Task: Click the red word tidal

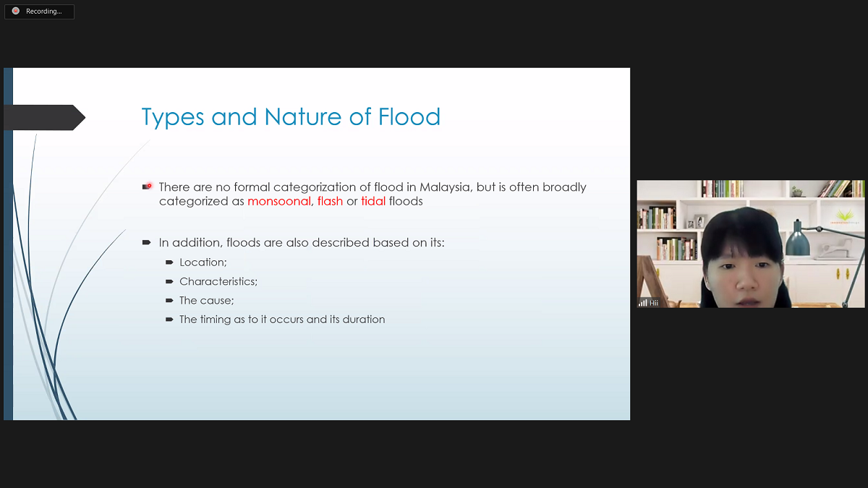Action: click(x=373, y=201)
